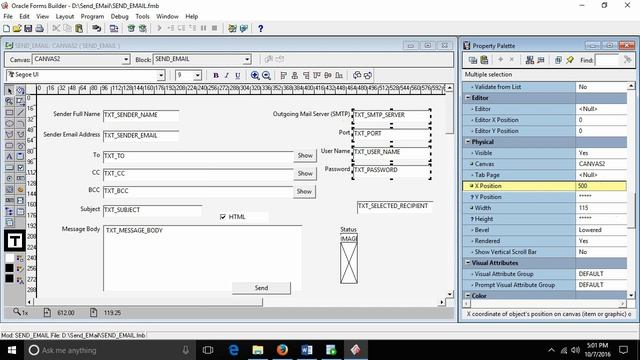The width and height of the screenshot is (640, 360).
Task: Select the TXT_MESSAGE_BODY text area
Action: pos(202,258)
